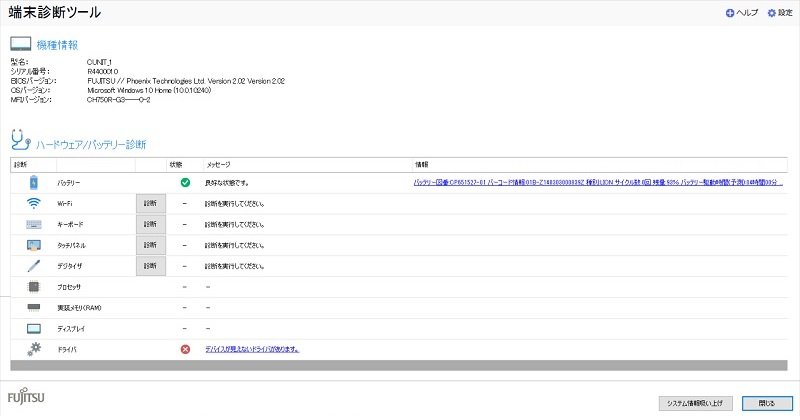Click the 閉じる close button
The image size is (800, 420).
coord(767,403)
